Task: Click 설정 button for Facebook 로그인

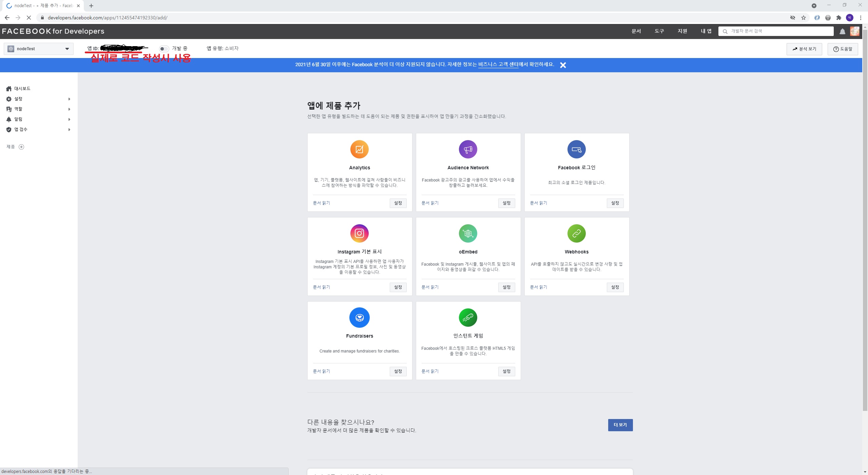Action: point(615,203)
